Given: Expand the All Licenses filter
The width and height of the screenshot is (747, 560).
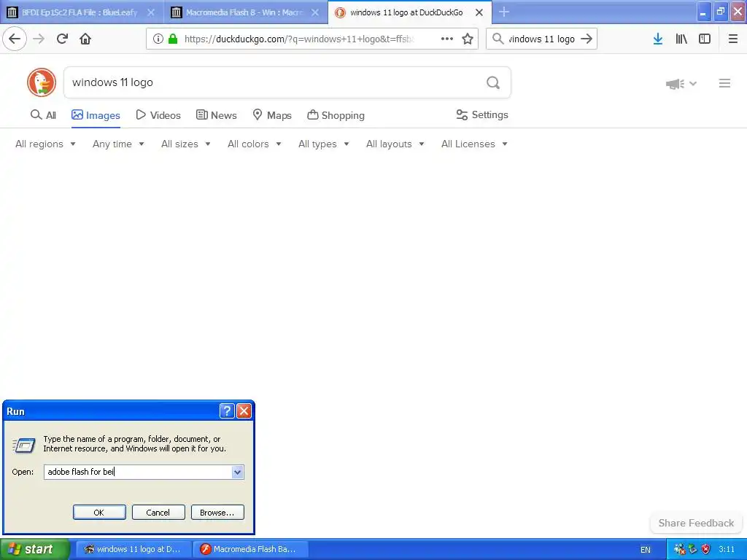Looking at the screenshot, I should 474,144.
